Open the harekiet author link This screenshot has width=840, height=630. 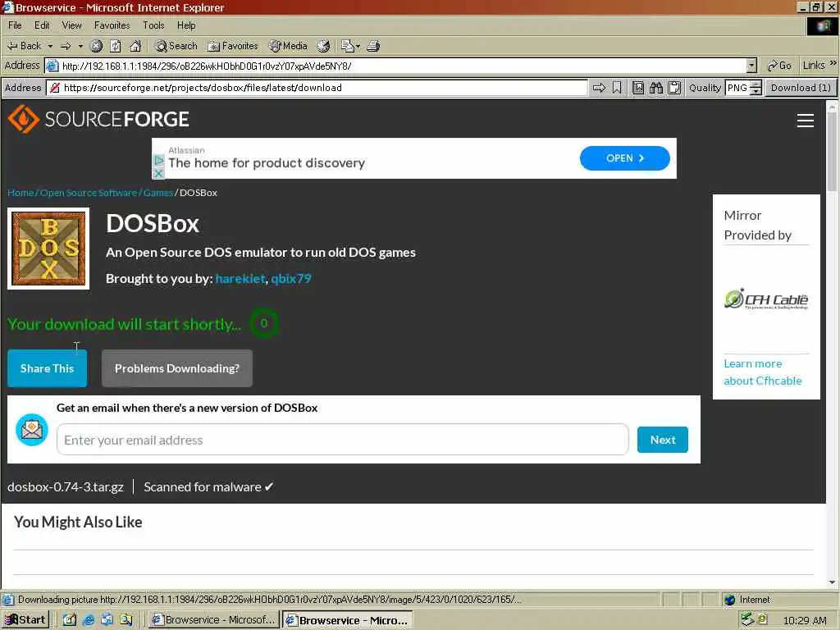click(x=240, y=279)
